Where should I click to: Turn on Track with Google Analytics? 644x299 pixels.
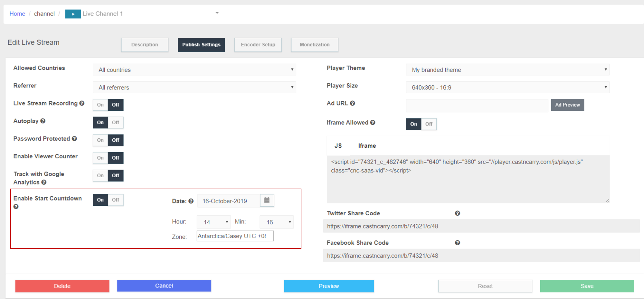point(100,176)
